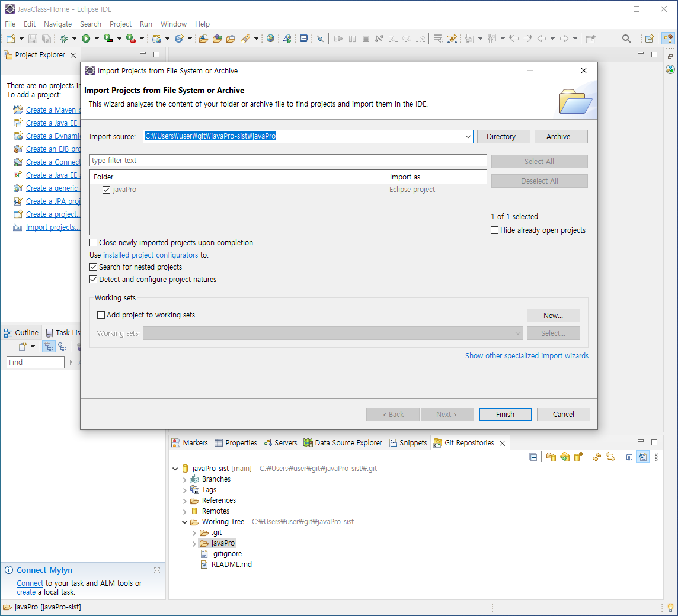Image resolution: width=678 pixels, height=616 pixels.
Task: Expand the Tags node
Action: (185, 490)
